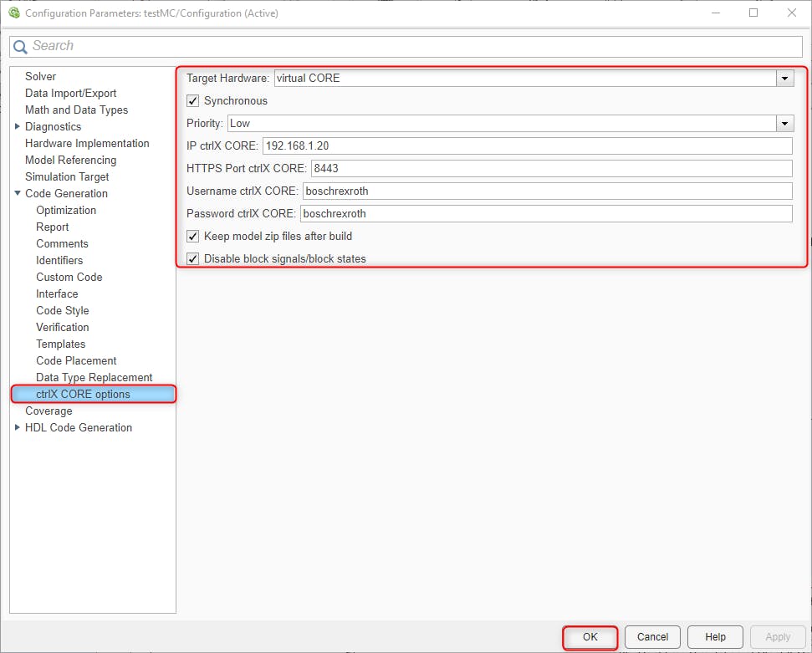Click the OK button
Screen dimensions: 812x653
[590, 637]
